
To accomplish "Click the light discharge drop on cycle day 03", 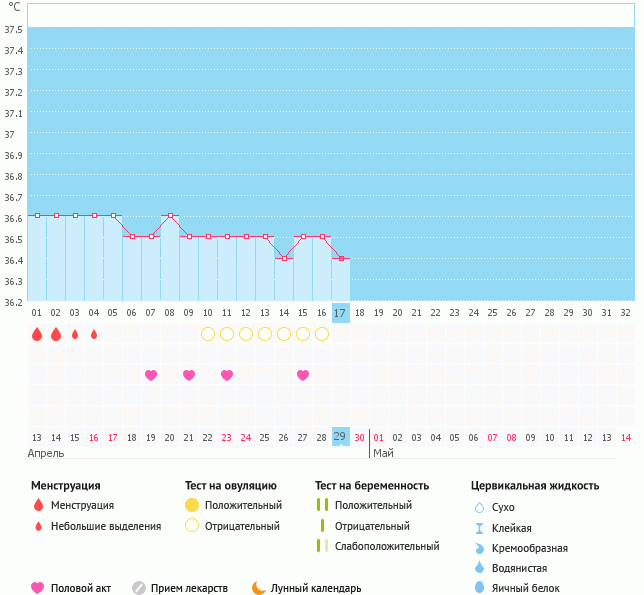I will click(x=75, y=334).
